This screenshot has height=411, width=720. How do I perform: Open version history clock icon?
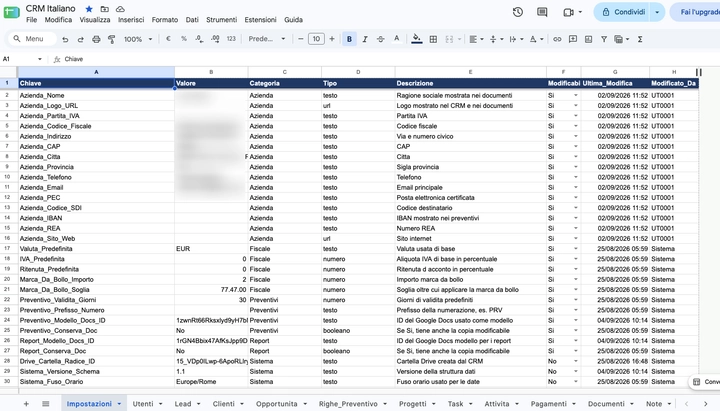point(518,12)
